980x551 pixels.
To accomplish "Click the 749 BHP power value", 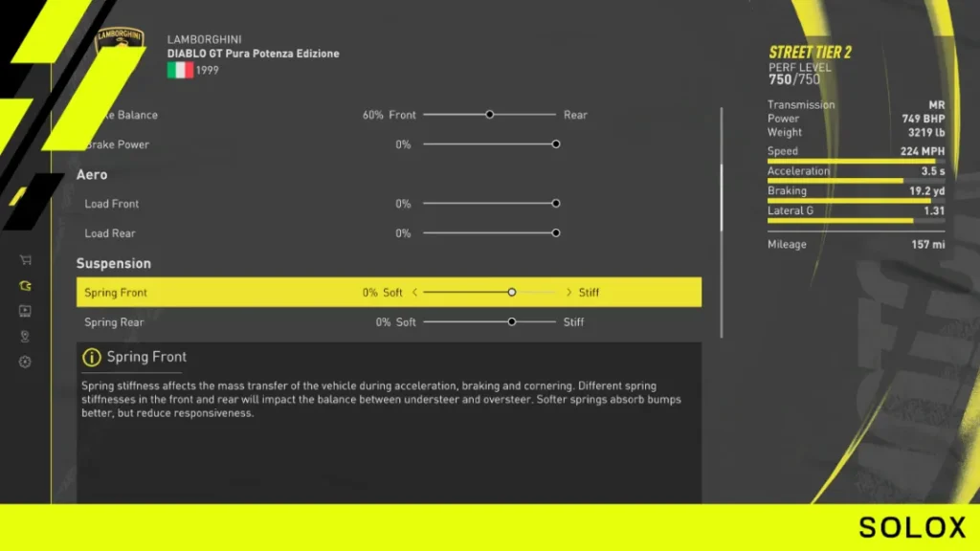I will [924, 119].
